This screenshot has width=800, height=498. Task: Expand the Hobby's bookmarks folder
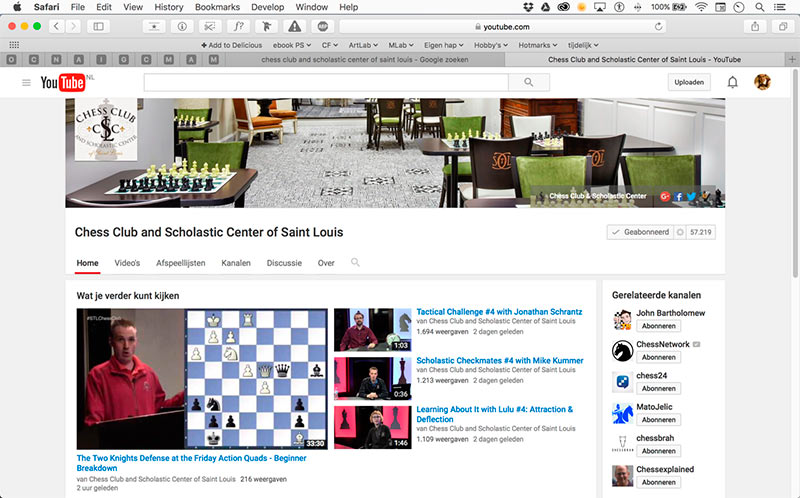[x=491, y=45]
